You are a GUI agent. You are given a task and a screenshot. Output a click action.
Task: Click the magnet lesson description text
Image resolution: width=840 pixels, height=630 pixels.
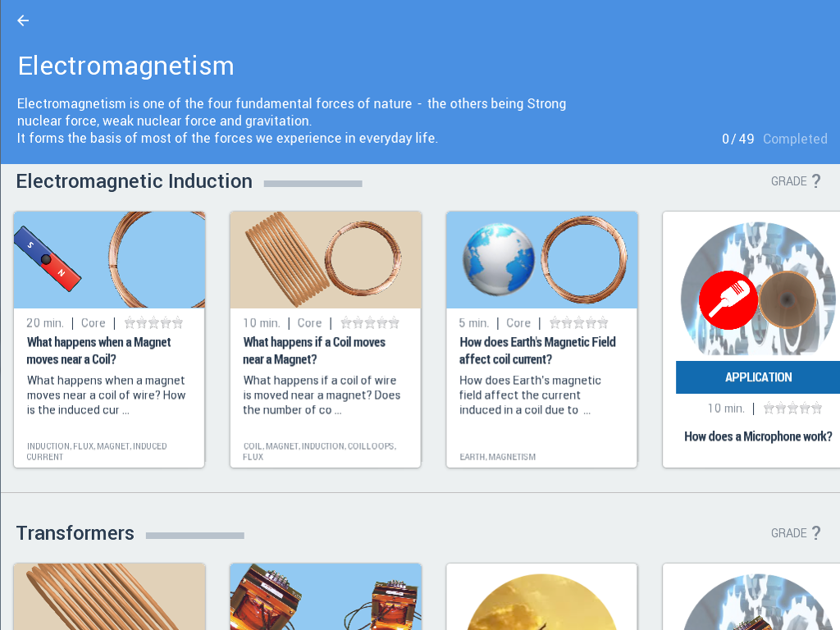pos(106,395)
